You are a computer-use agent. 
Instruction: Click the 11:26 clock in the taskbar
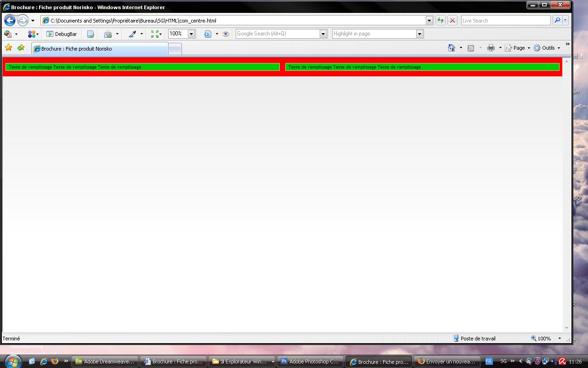(575, 362)
